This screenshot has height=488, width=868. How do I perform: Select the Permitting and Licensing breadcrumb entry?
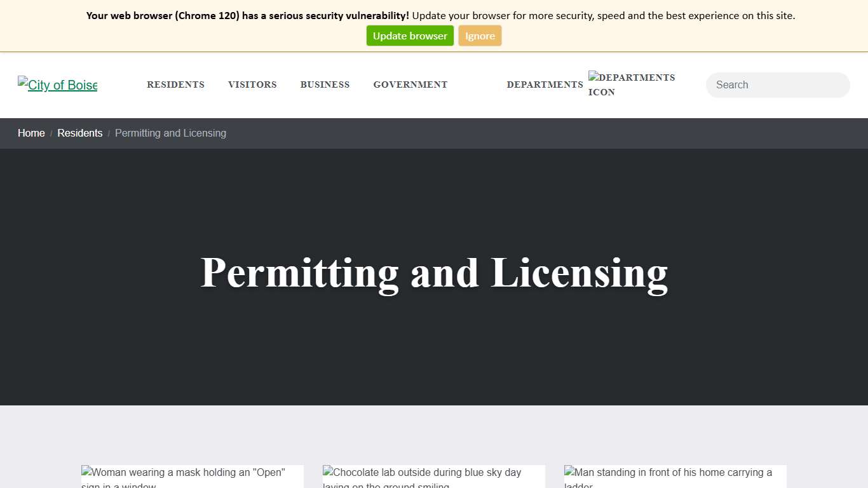tap(170, 133)
